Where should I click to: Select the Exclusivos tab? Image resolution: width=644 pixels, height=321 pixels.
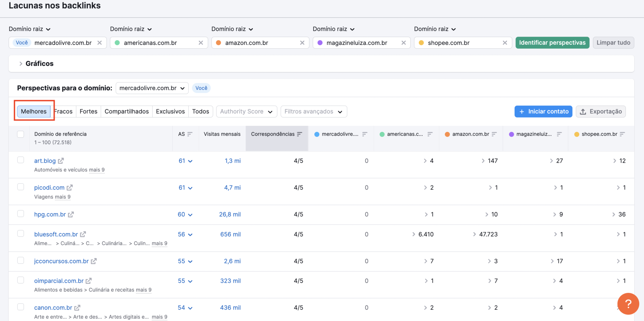click(170, 111)
